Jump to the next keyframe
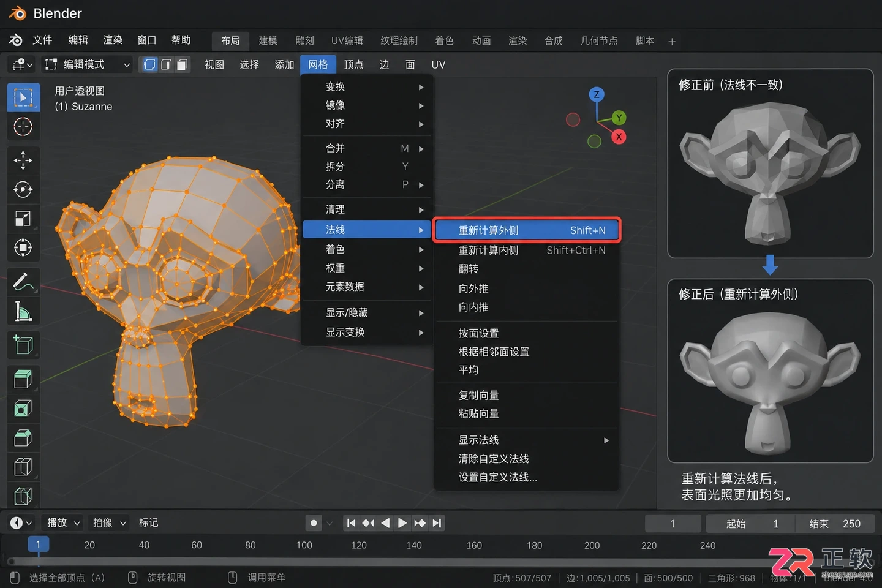 pyautogui.click(x=420, y=523)
